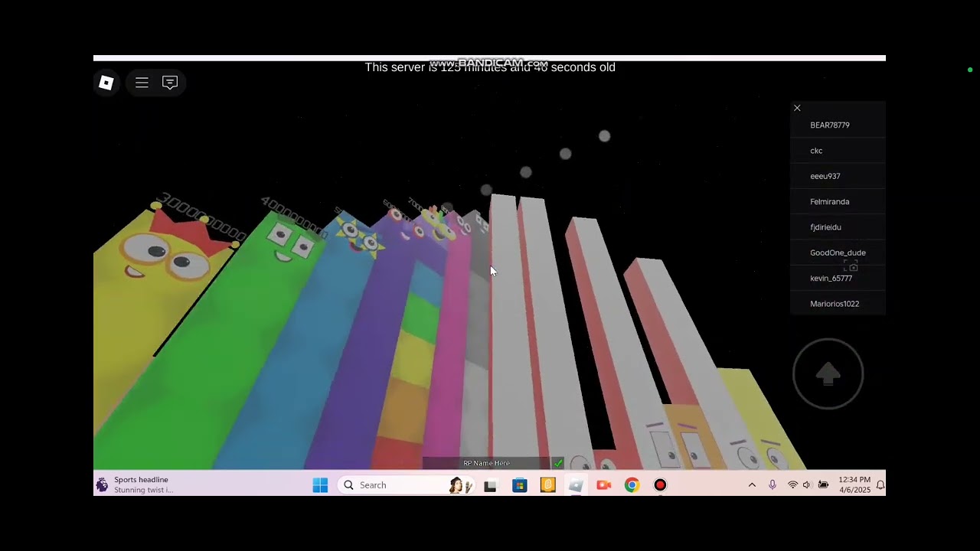Viewport: 980px width, 551px height.
Task: Switch to the Roblox taskbar icon
Action: point(576,485)
